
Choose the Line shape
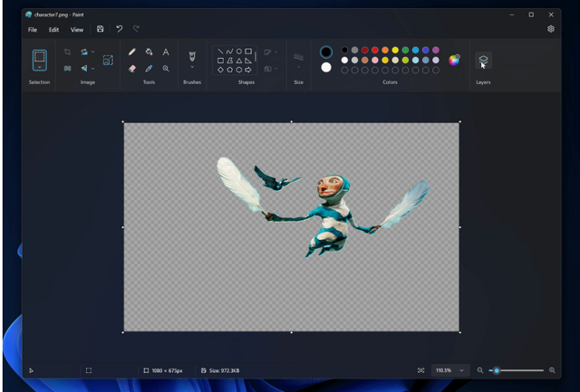click(220, 52)
